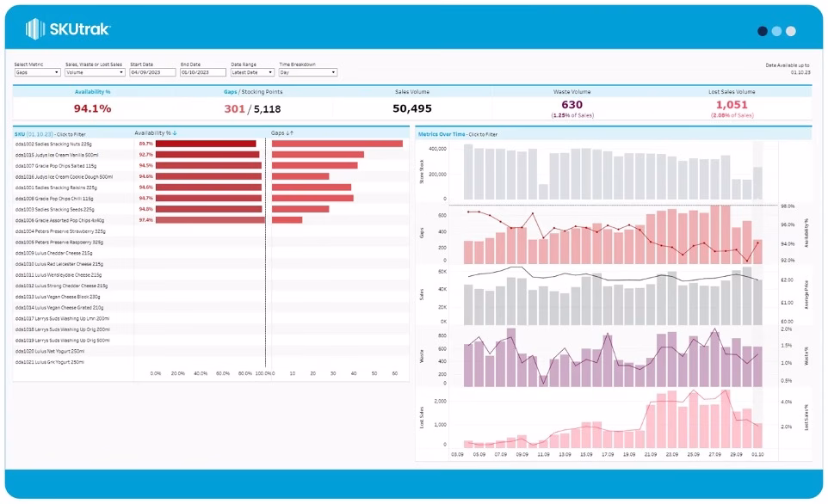Select the light blue middle carousel dot
Screen dimensions: 828x504
(776, 31)
